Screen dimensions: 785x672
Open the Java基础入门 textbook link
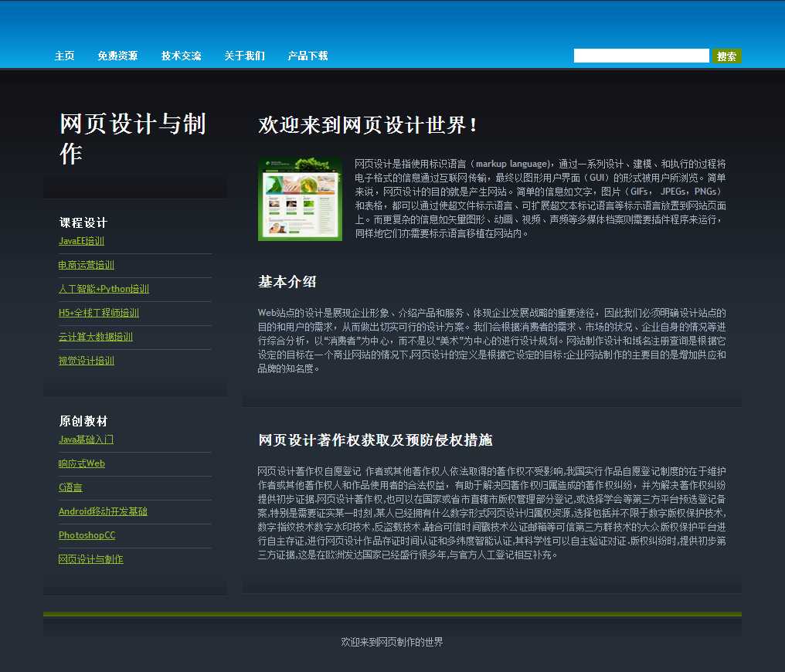click(86, 440)
